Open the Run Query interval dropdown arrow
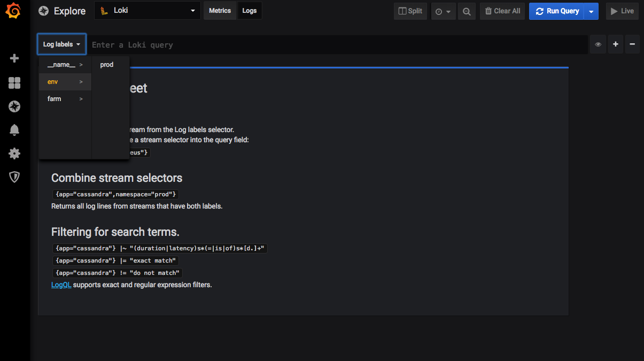The image size is (644, 361). click(x=591, y=11)
